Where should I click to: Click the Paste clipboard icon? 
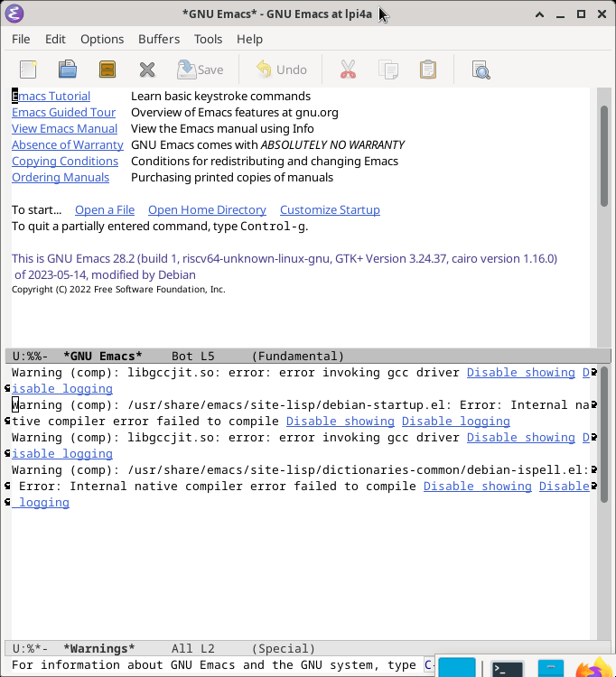pyautogui.click(x=428, y=70)
